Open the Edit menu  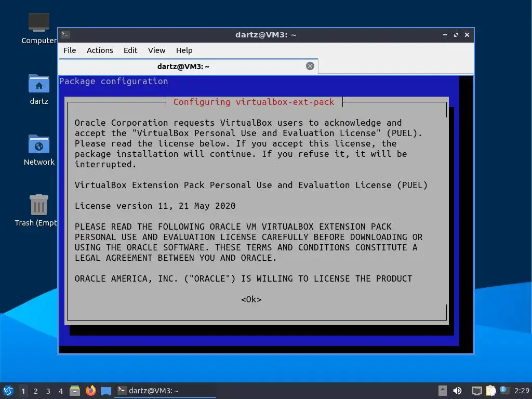coord(130,50)
